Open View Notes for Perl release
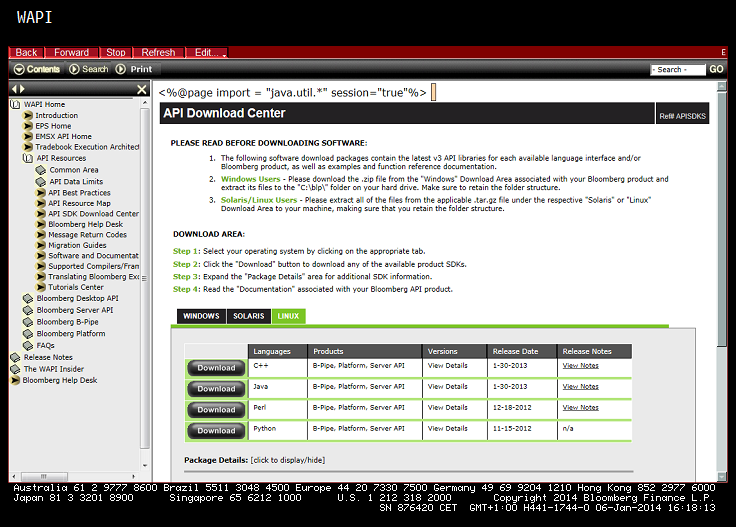 (580, 408)
